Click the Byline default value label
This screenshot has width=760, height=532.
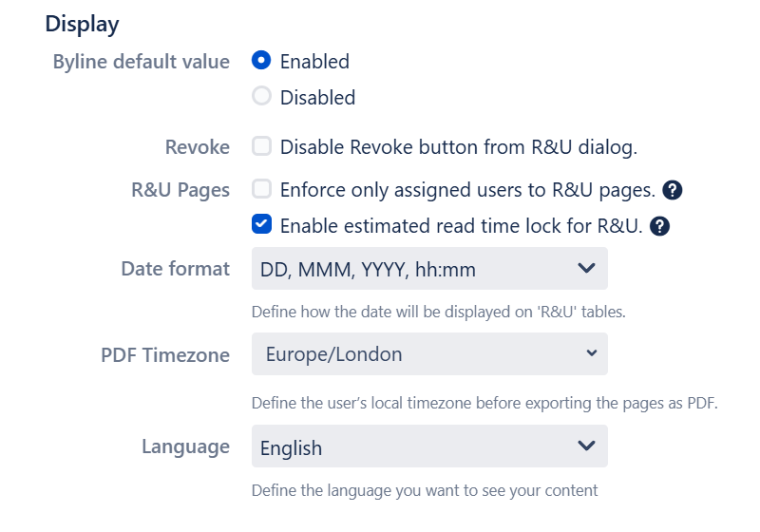click(142, 62)
